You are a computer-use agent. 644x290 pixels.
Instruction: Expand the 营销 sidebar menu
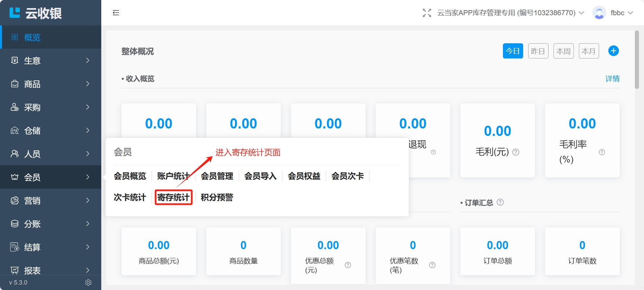point(51,200)
